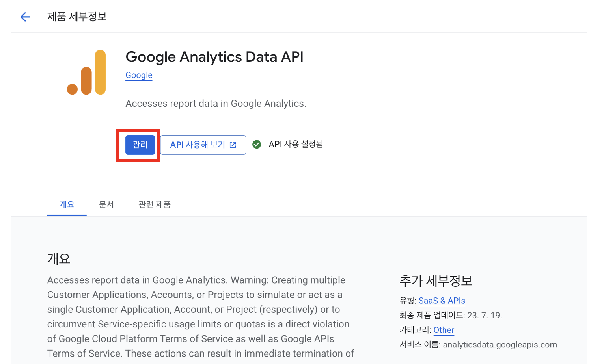Open the Other category link
589x364 pixels.
click(x=444, y=330)
